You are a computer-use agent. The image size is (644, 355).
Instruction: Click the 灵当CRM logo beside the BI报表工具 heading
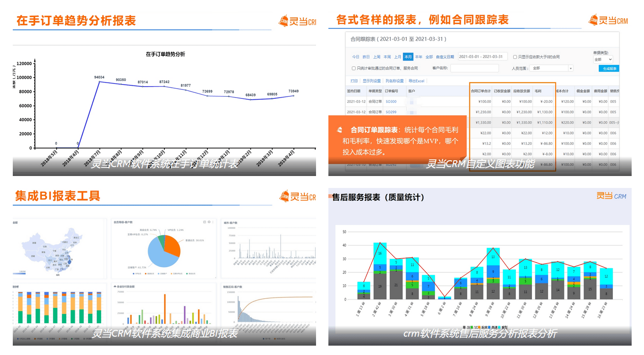coord(298,196)
